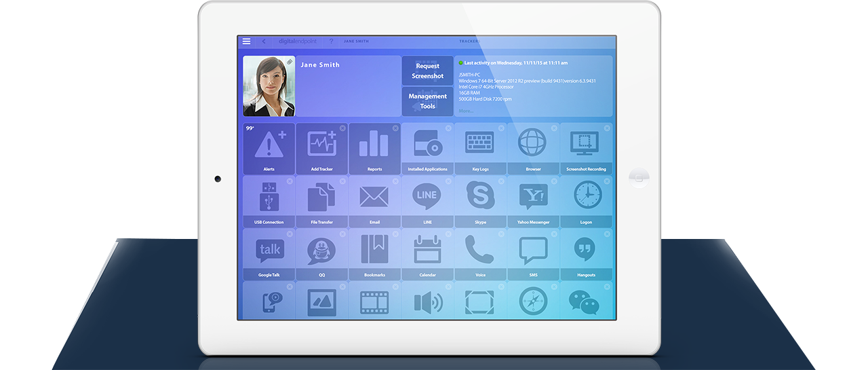Click the green online status dot
This screenshot has width=868, height=370.
pyautogui.click(x=461, y=62)
